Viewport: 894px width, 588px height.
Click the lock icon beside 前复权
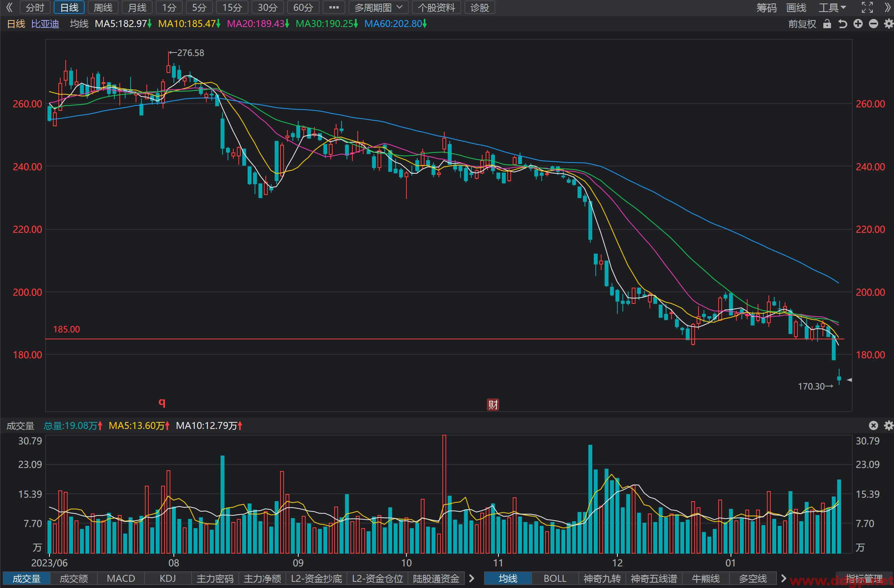(x=827, y=24)
